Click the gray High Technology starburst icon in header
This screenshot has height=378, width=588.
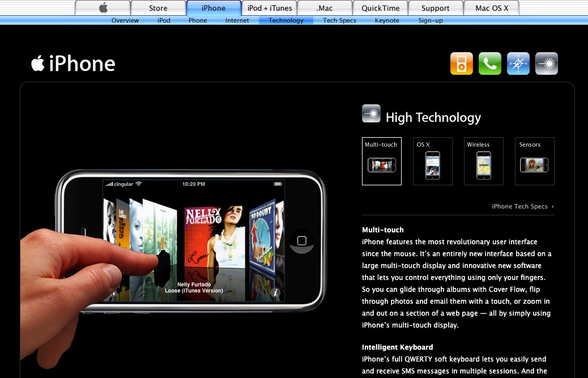tap(547, 63)
